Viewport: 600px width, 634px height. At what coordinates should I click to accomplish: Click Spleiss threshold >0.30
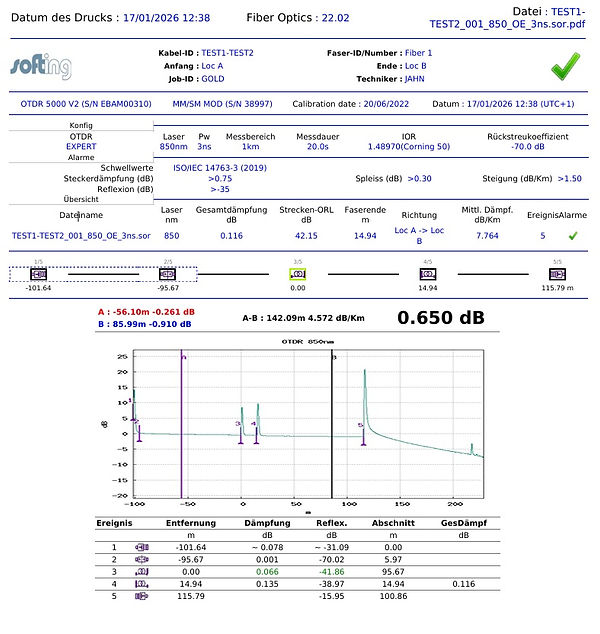click(x=419, y=178)
